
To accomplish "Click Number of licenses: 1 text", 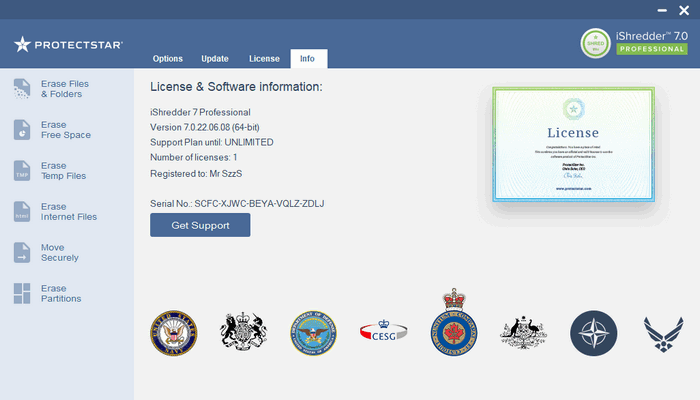I will [193, 157].
